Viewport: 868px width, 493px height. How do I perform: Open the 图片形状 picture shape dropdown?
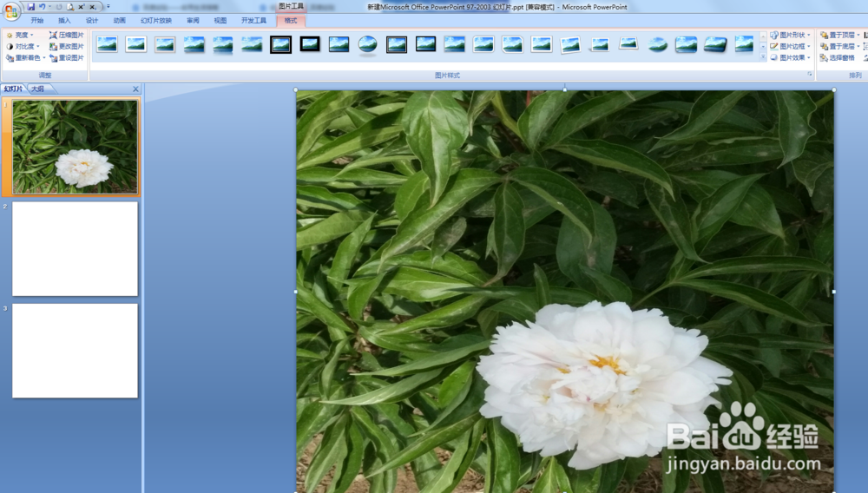click(791, 35)
